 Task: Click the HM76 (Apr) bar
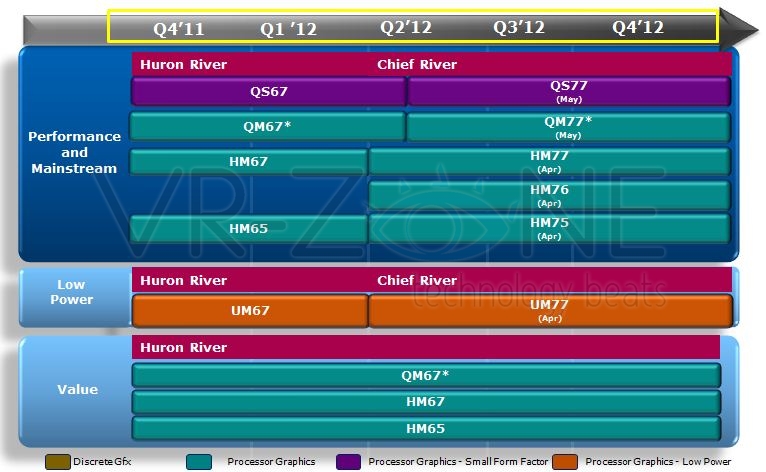(x=550, y=195)
